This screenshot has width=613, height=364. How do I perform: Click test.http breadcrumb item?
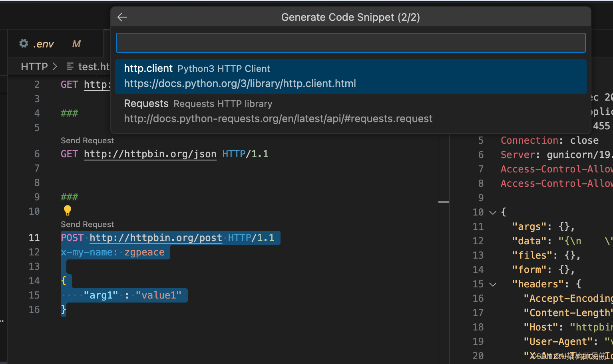click(94, 67)
